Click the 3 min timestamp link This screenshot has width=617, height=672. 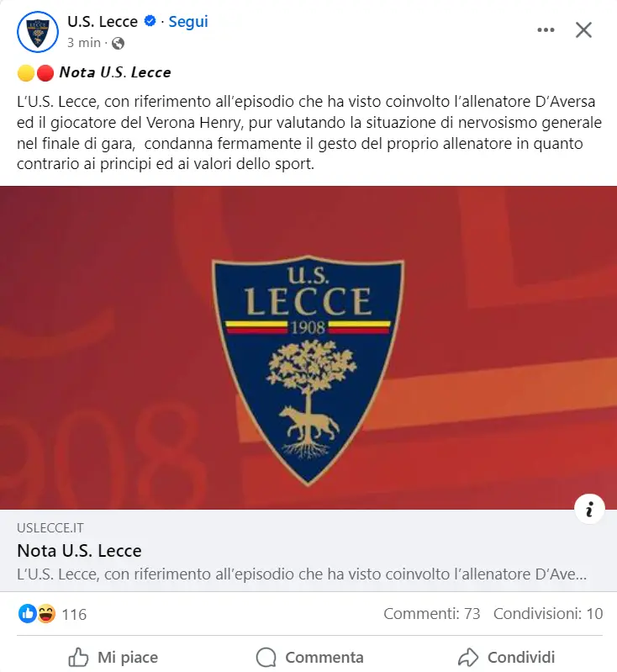pyautogui.click(x=82, y=42)
